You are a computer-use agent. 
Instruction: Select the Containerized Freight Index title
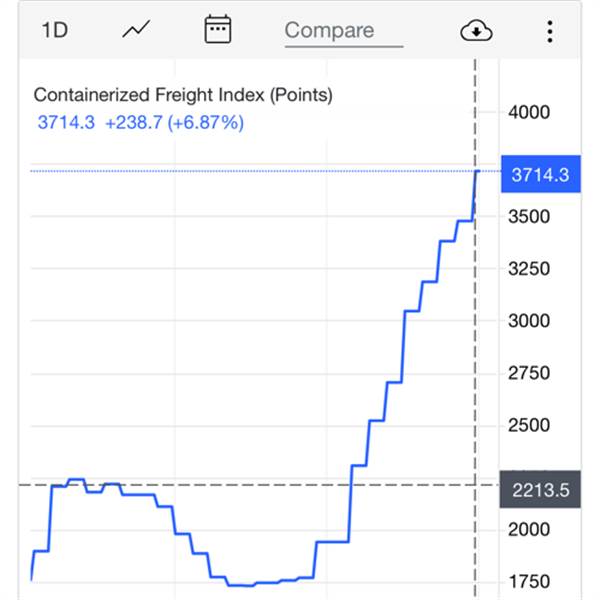pos(183,95)
